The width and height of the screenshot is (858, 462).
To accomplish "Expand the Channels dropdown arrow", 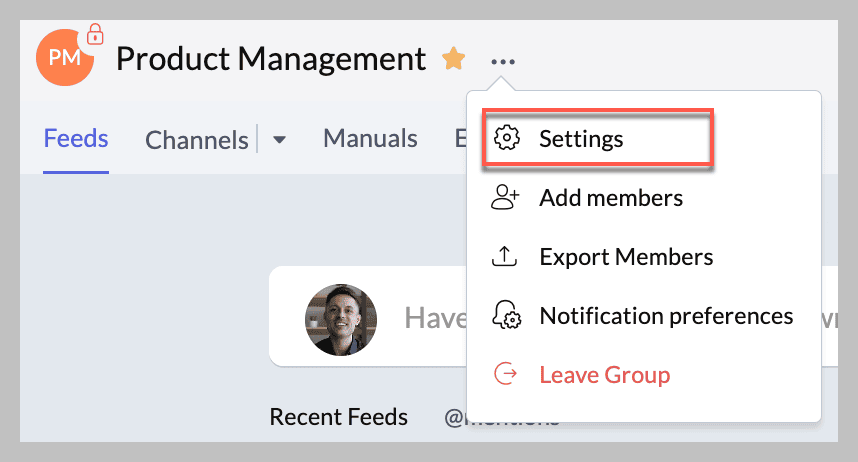I will pos(279,140).
